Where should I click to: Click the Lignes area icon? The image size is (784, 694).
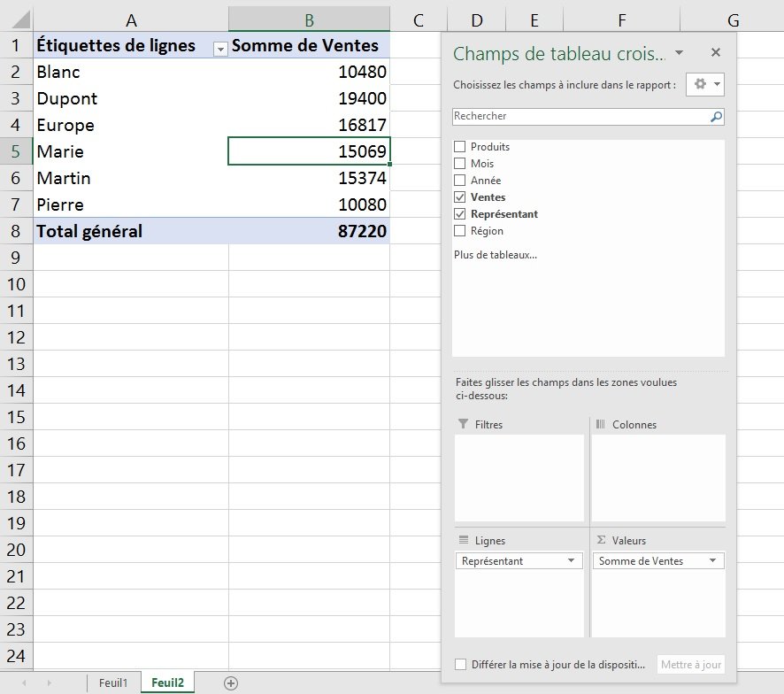pos(461,540)
